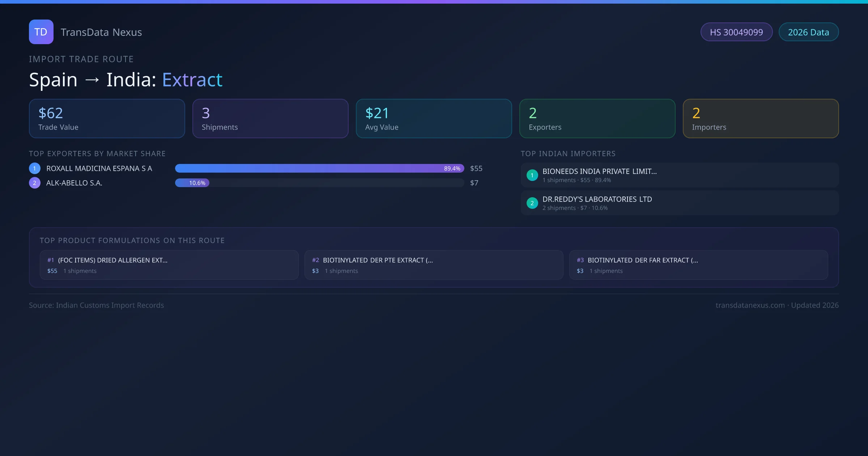The height and width of the screenshot is (456, 868).
Task: Open the $62 Trade Value card
Action: pyautogui.click(x=107, y=119)
